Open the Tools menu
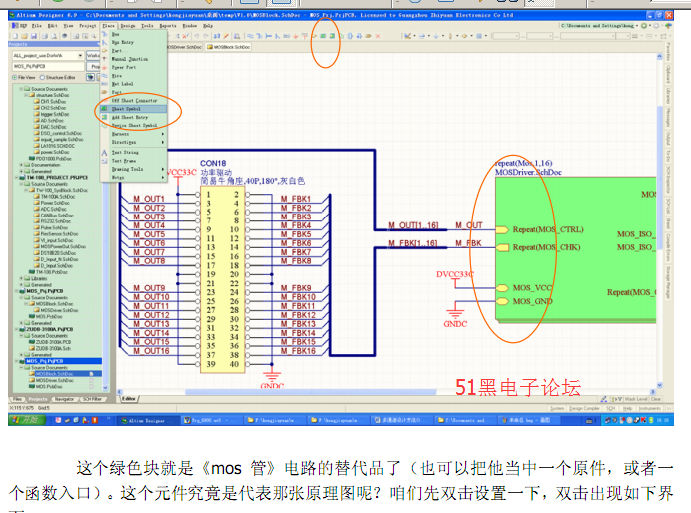691x513 pixels. click(x=147, y=26)
